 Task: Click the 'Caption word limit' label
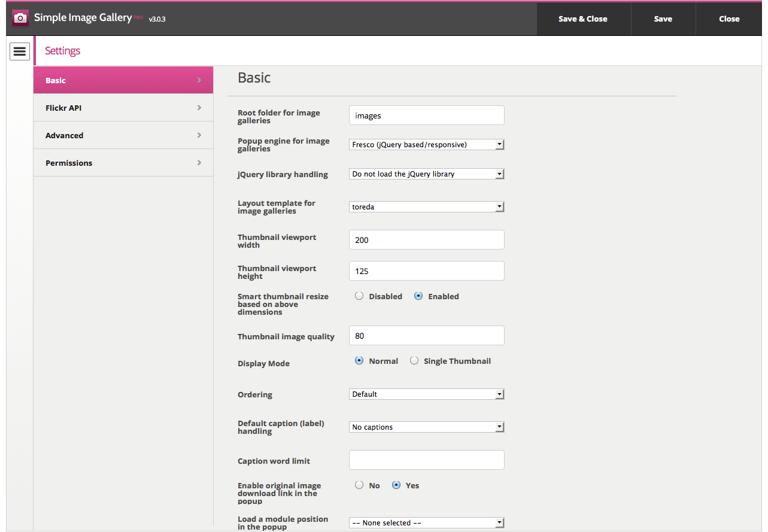tap(274, 461)
